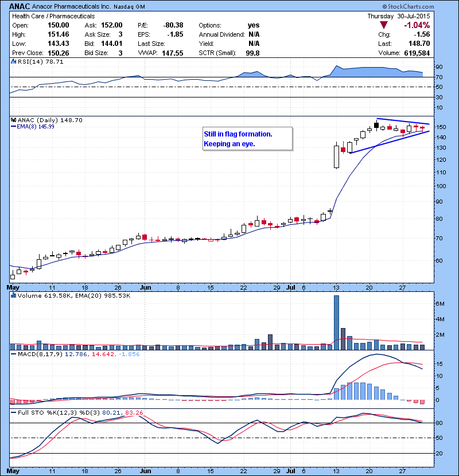Click the date Thursday 30-Jul-2015

click(399, 16)
